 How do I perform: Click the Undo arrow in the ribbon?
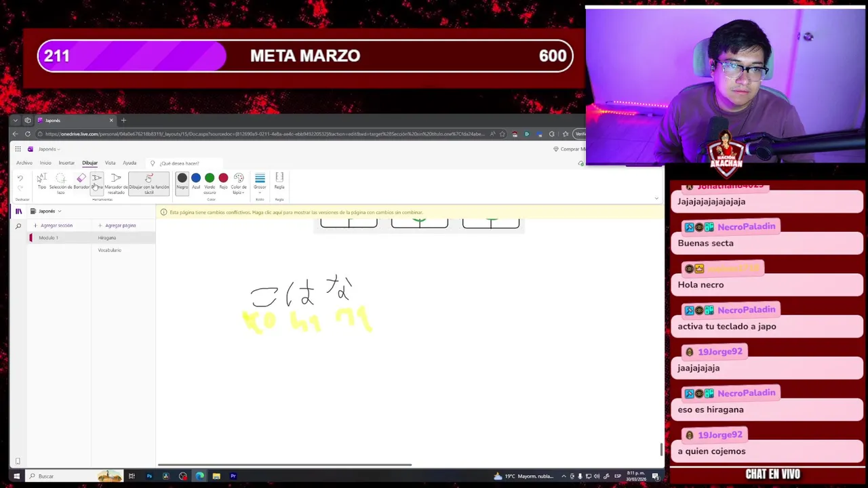click(20, 179)
